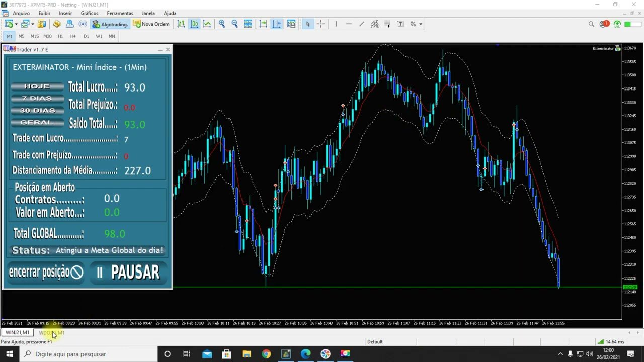
Task: Open the Exibir menu
Action: (x=44, y=13)
